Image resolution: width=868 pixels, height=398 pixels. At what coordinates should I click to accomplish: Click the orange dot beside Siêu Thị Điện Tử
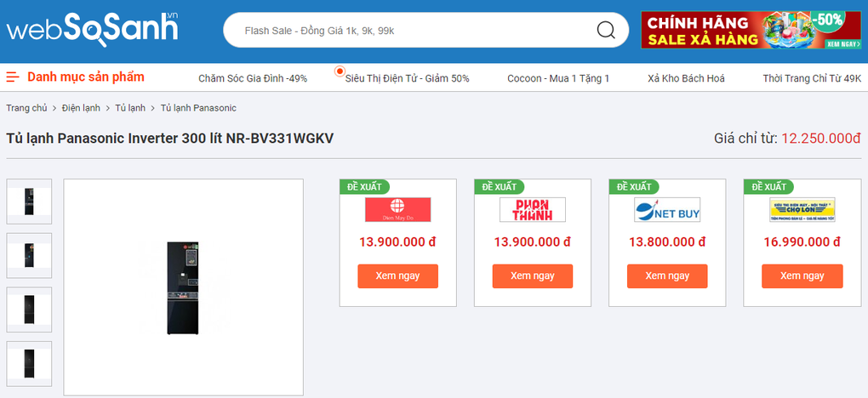pos(340,71)
